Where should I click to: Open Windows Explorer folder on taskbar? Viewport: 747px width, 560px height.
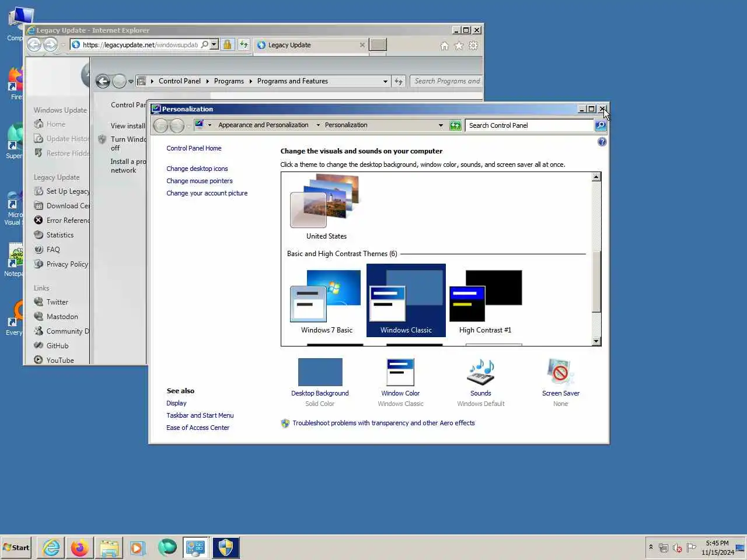coord(109,548)
